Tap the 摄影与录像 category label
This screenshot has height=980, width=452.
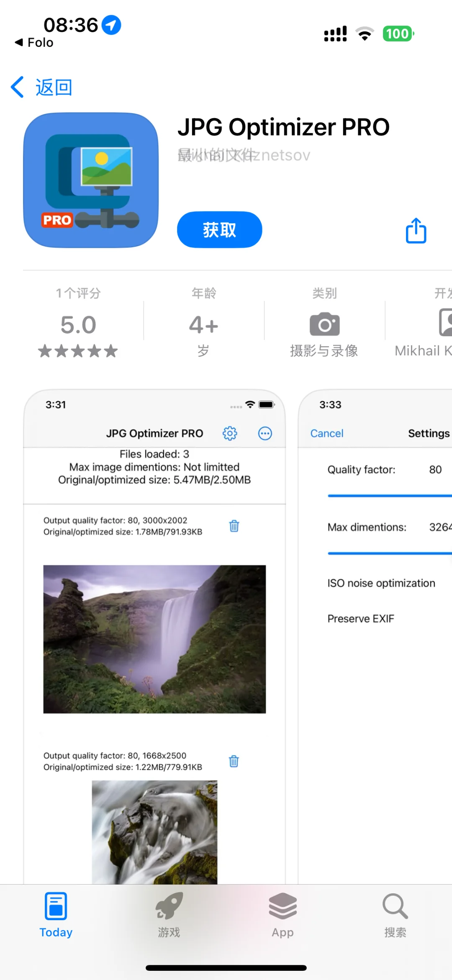[x=324, y=351]
